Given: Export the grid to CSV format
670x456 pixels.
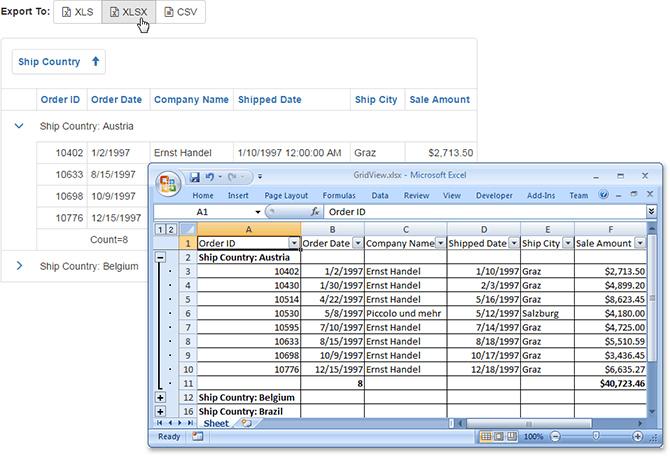Looking at the screenshot, I should pyautogui.click(x=180, y=12).
